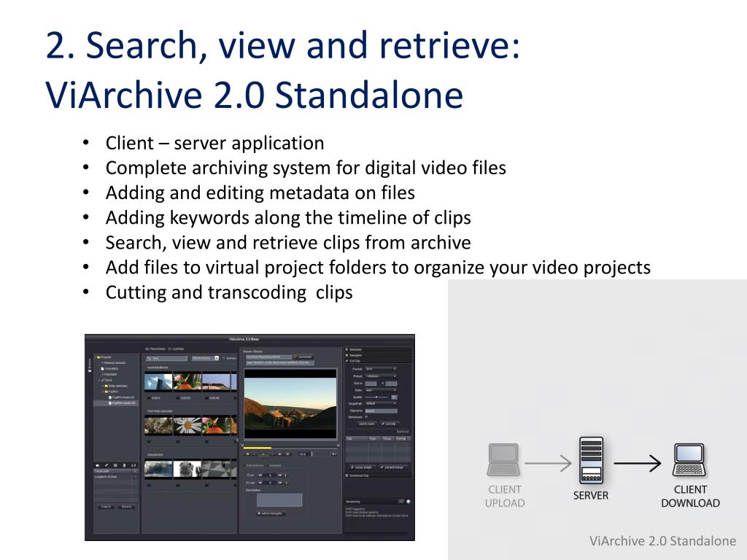
Task: Click the new folder icon under project tree
Action: point(98,465)
